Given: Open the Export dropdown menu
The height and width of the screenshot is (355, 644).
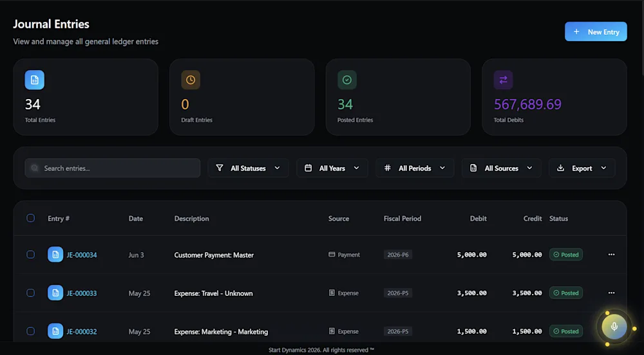Looking at the screenshot, I should point(582,168).
